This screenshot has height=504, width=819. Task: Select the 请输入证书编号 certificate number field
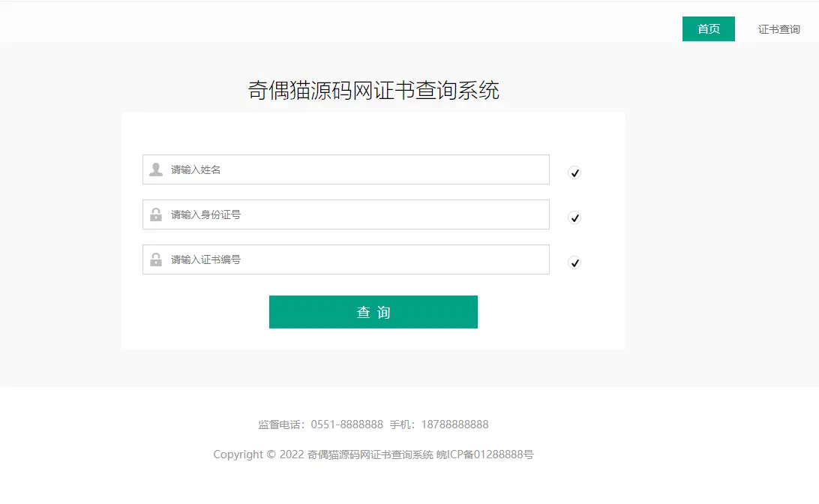(x=346, y=259)
